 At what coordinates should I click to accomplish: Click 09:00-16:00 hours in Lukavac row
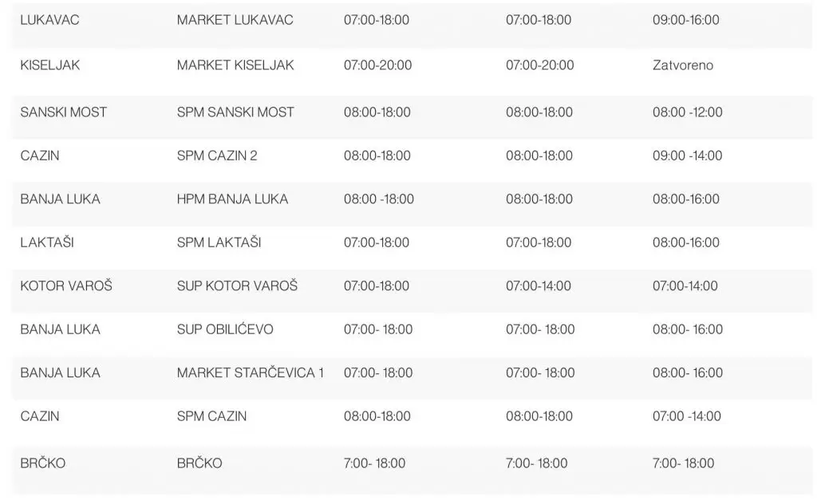685,20
